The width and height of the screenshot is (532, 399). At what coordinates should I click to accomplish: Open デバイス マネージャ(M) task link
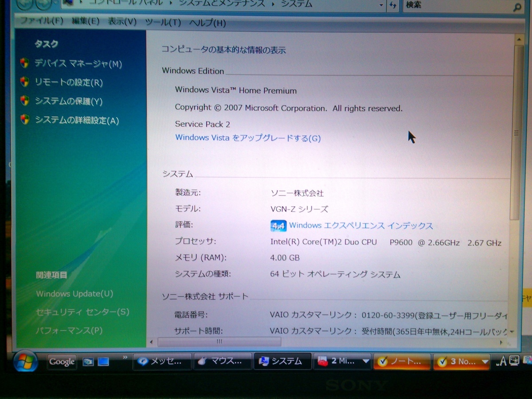78,64
